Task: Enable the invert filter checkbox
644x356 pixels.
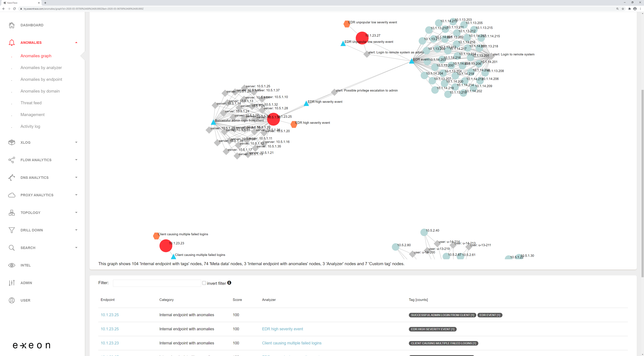Action: coord(204,283)
